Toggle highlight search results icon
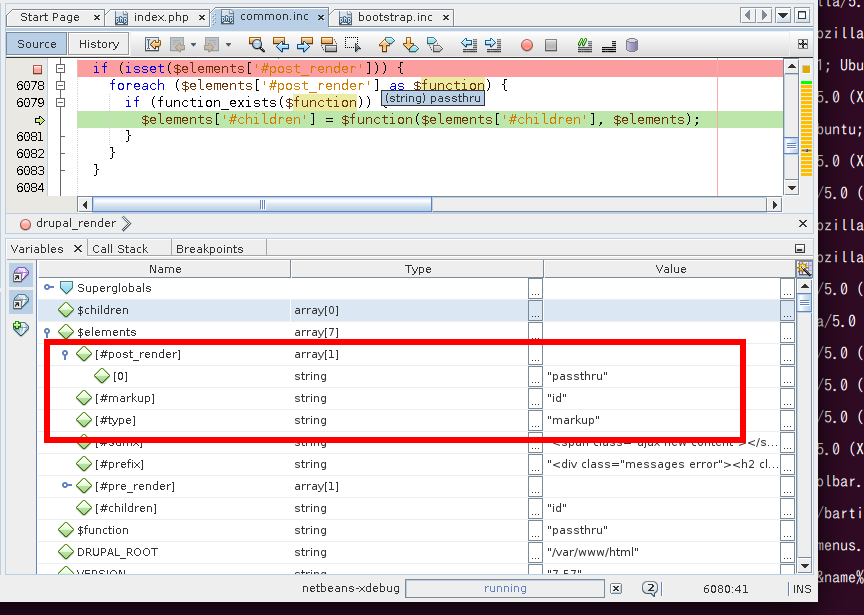 329,45
